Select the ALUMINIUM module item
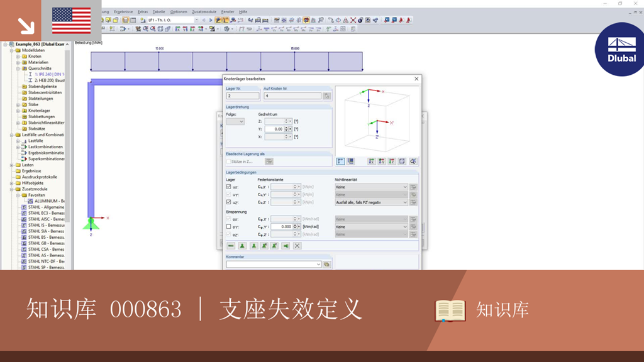644x362 pixels. point(49,201)
